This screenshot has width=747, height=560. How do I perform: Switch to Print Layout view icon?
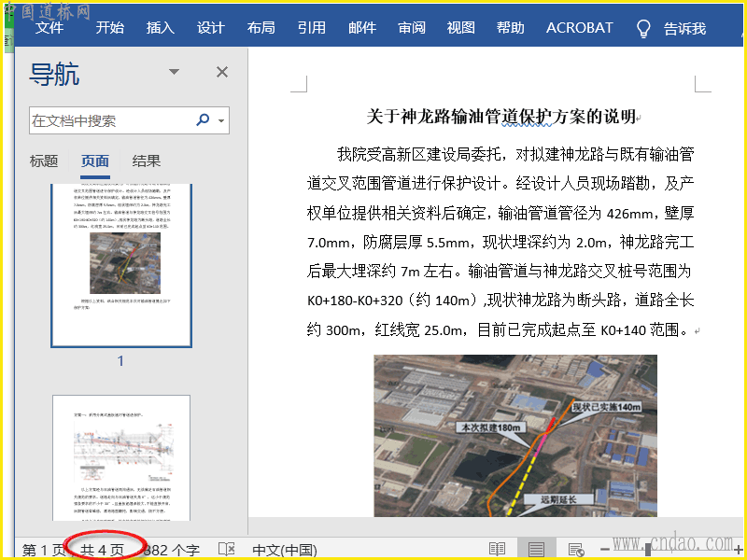point(536,549)
